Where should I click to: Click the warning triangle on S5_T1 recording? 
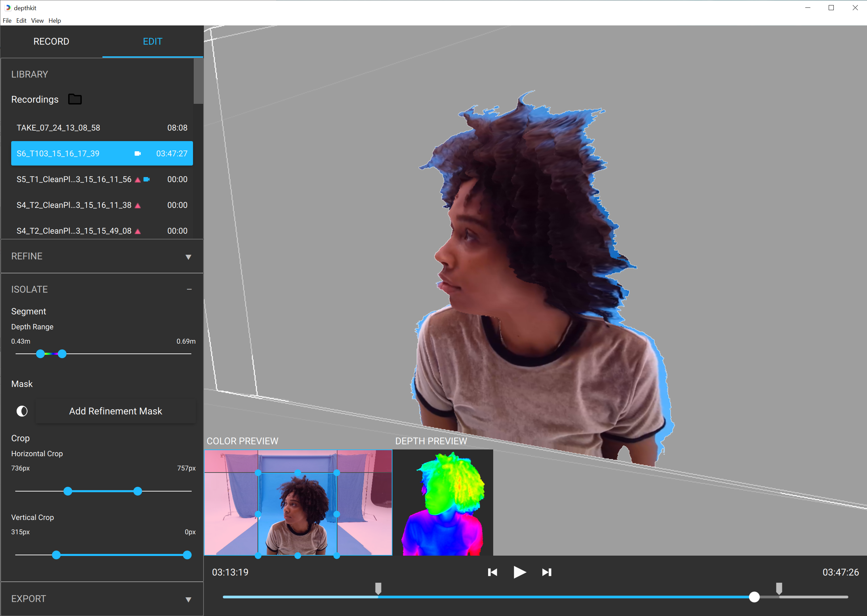coord(138,180)
